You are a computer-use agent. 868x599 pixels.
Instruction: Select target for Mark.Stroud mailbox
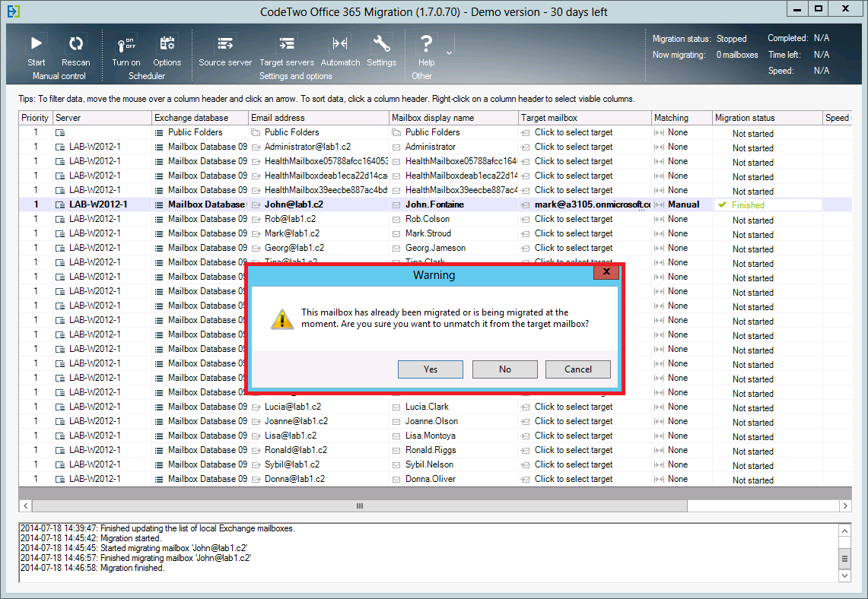pos(574,233)
